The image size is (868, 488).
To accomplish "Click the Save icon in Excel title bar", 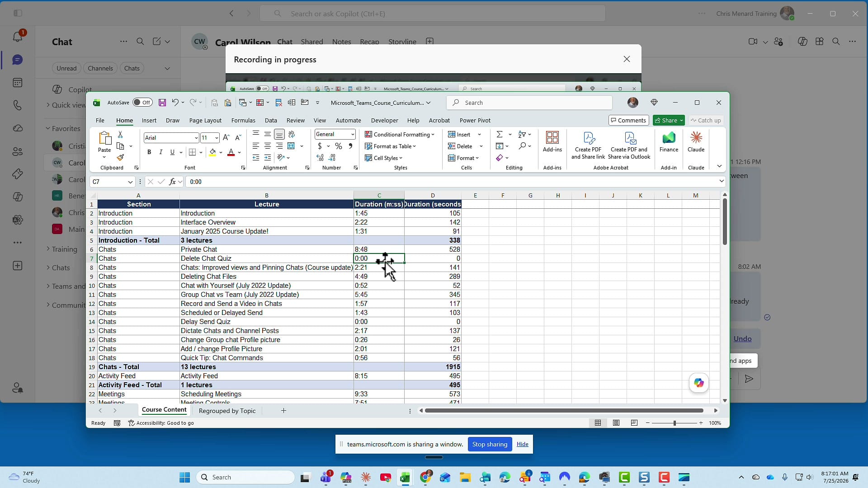I will 162,103.
